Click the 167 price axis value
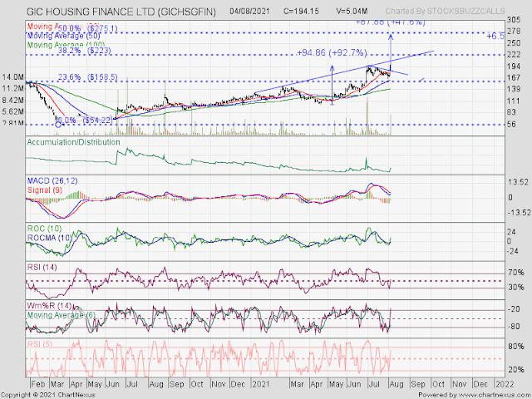Image resolution: width=532 pixels, height=399 pixels. (x=514, y=77)
